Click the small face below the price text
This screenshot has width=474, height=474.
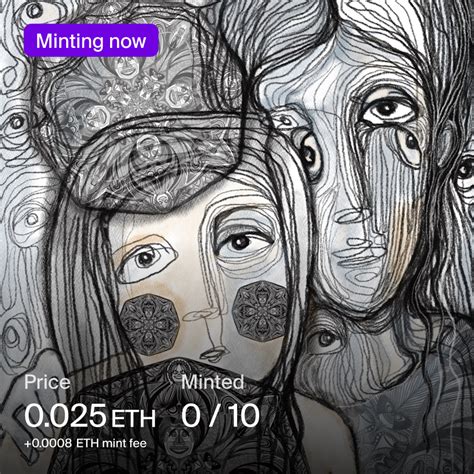pyautogui.click(x=176, y=442)
